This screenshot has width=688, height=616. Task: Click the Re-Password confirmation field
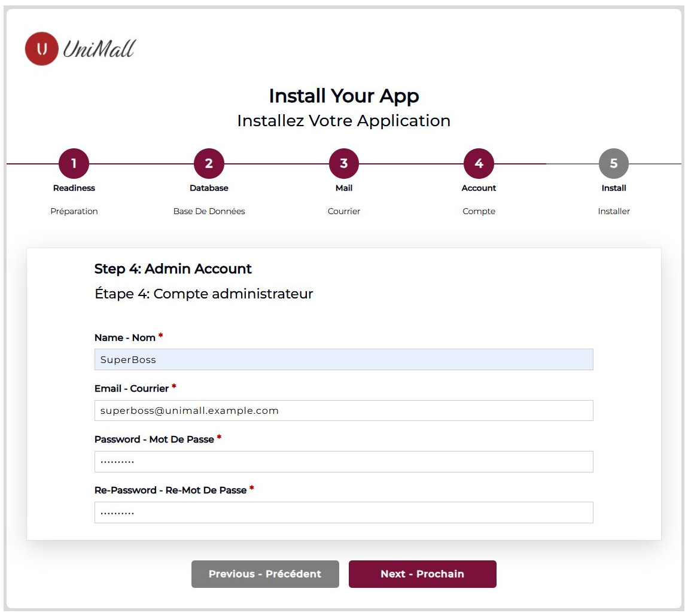click(x=343, y=513)
